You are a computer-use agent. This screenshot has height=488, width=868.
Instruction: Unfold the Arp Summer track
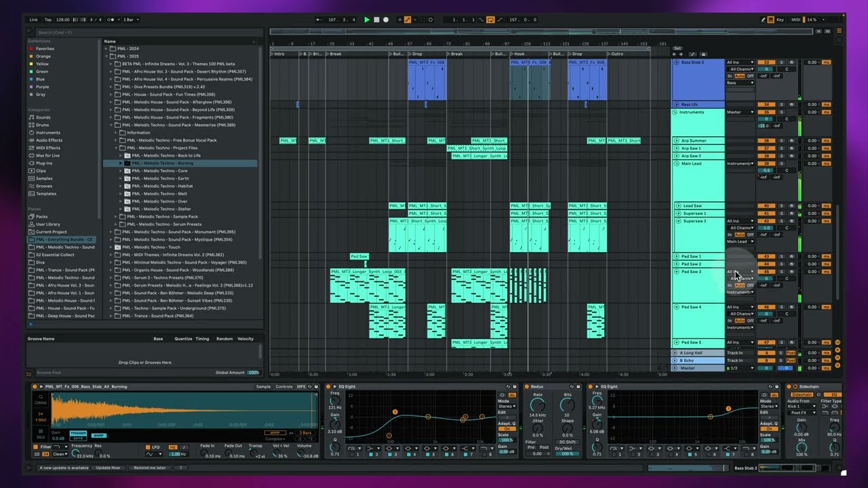click(676, 140)
